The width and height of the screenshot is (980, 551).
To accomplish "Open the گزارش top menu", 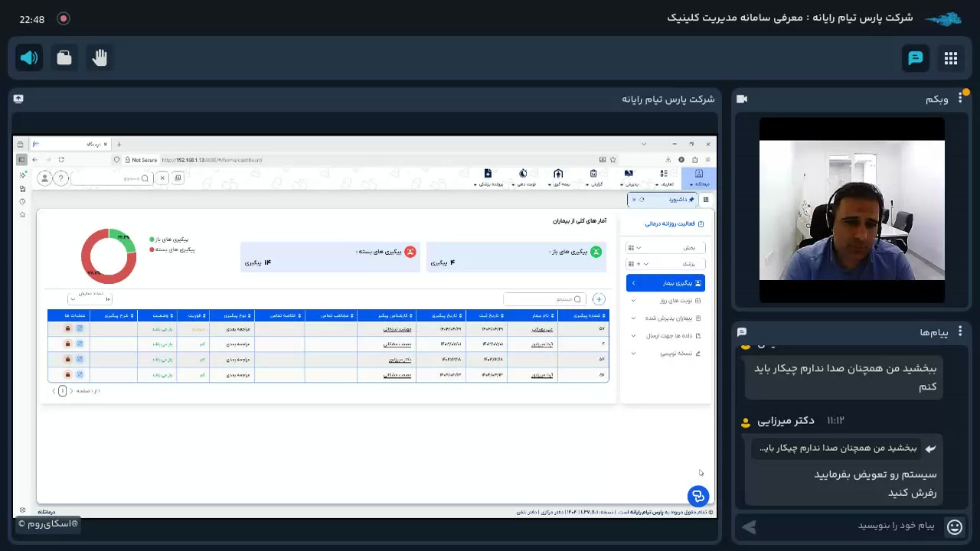I will coord(593,178).
